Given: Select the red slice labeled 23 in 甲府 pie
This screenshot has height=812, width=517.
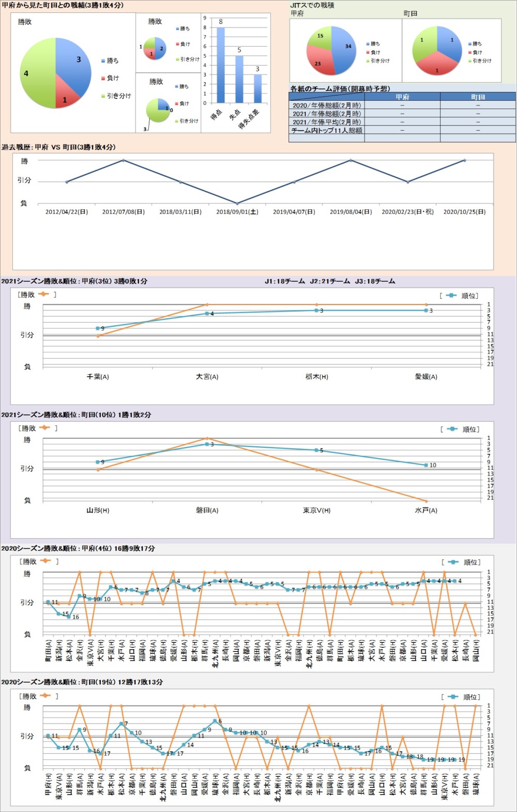Looking at the screenshot, I should click(x=319, y=62).
